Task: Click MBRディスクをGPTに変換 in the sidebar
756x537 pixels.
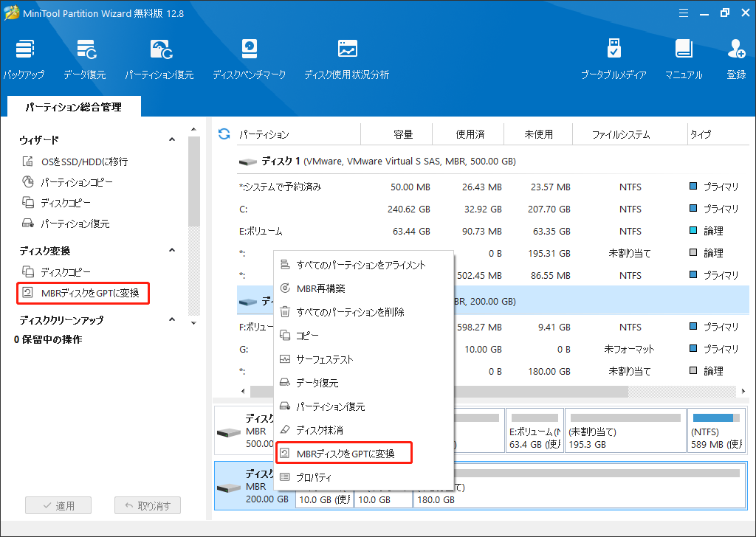Action: coord(83,293)
